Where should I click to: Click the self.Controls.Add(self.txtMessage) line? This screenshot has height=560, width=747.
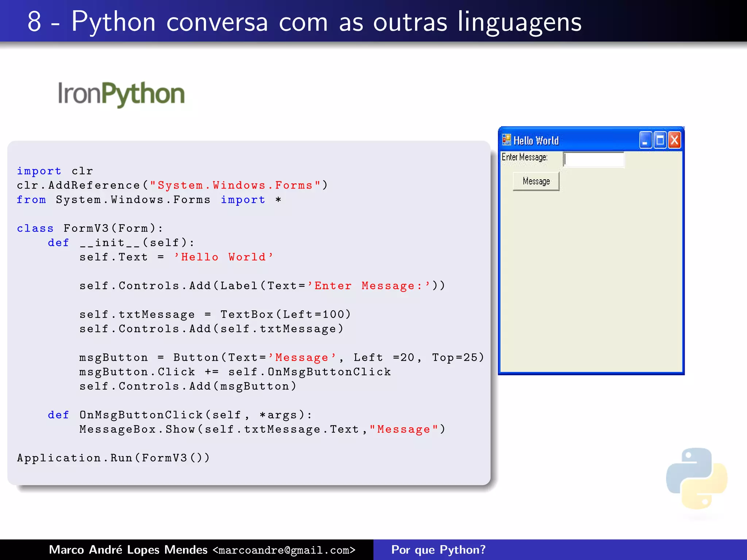(212, 329)
